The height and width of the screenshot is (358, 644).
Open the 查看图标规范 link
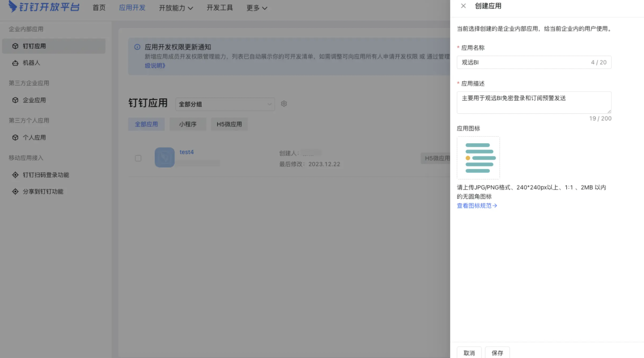[x=477, y=206]
